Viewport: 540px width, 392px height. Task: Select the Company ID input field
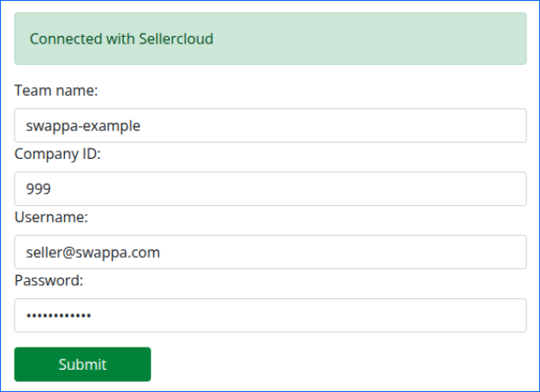[x=270, y=189]
